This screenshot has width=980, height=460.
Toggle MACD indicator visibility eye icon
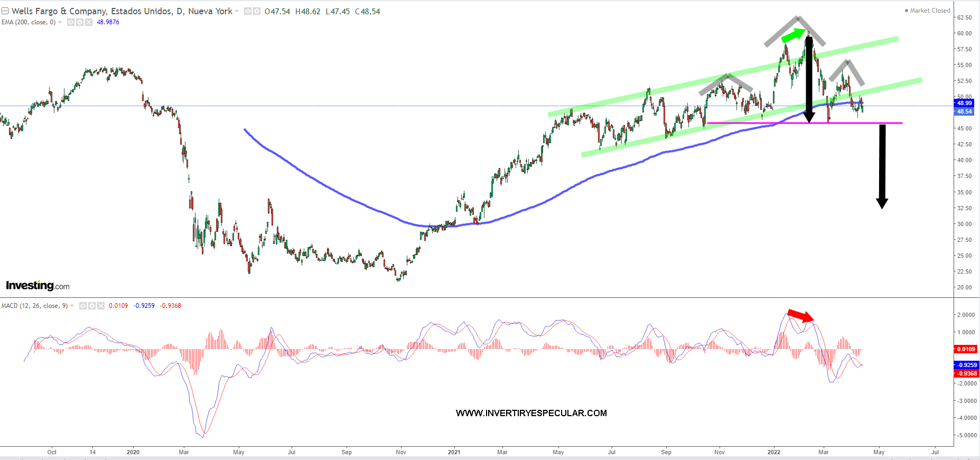[83, 306]
